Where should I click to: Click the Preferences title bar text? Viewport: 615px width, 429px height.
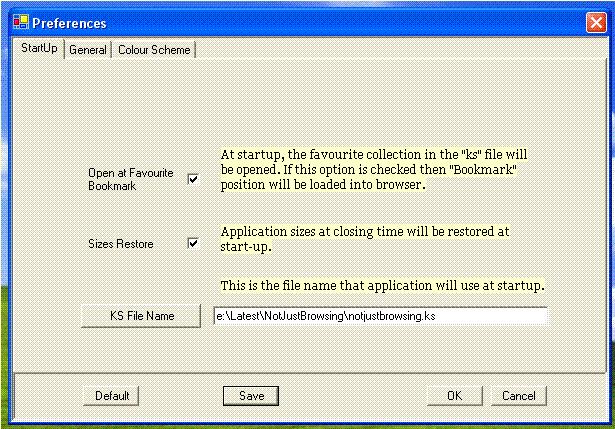tap(69, 22)
